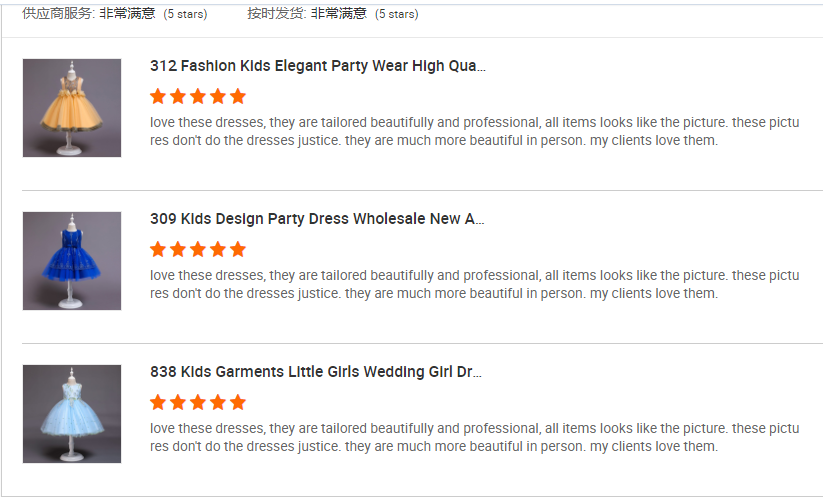
Task: Click third star of the 312 Fashion review
Action: [198, 97]
